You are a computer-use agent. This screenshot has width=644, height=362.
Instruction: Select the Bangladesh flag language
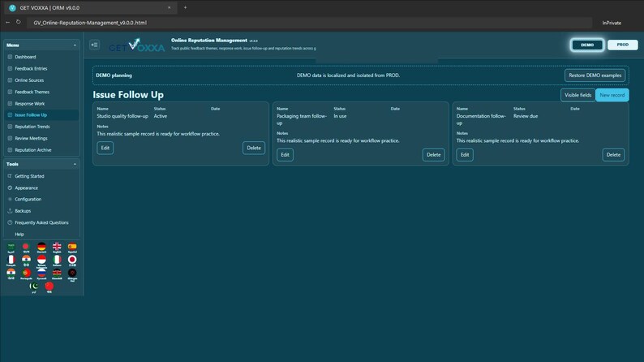click(x=26, y=248)
